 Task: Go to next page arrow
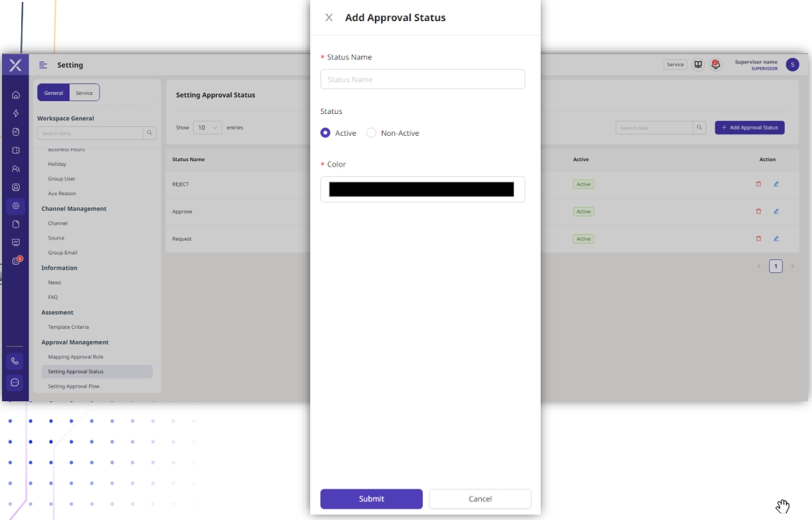[792, 266]
